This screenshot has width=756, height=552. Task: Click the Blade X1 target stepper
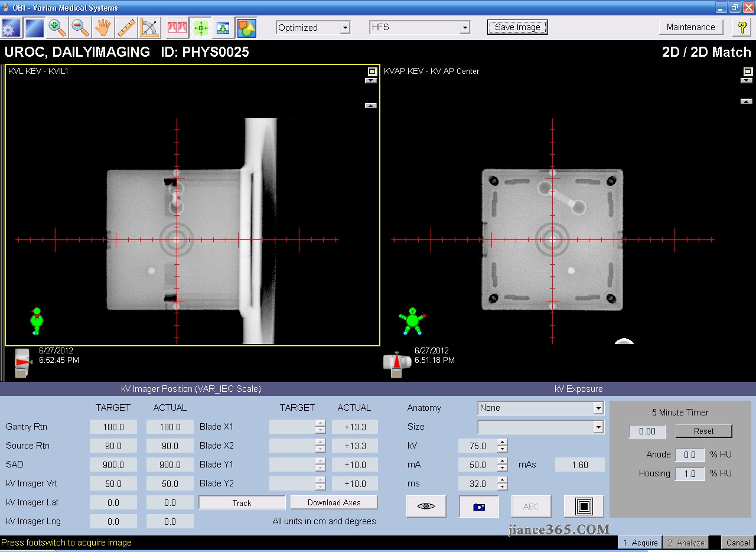(320, 427)
